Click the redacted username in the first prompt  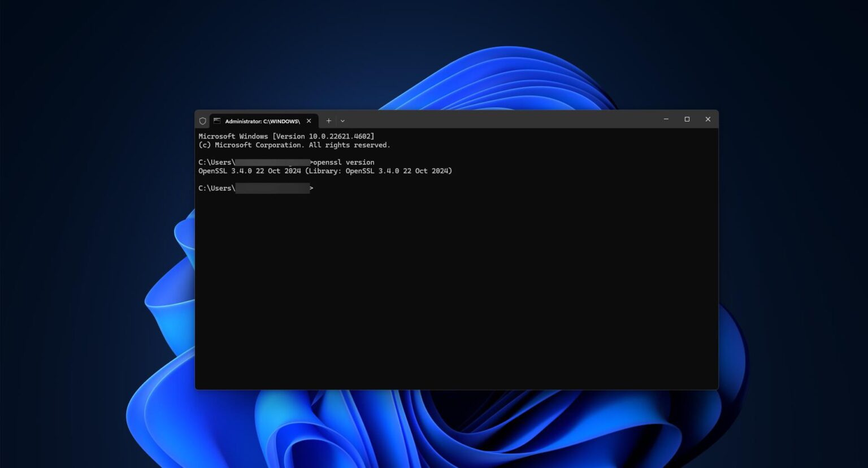pyautogui.click(x=272, y=162)
